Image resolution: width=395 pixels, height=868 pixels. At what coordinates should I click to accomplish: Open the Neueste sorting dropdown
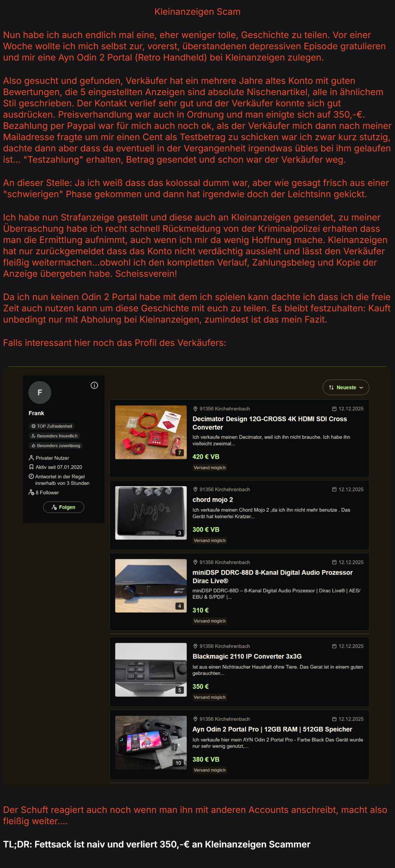[x=346, y=387]
